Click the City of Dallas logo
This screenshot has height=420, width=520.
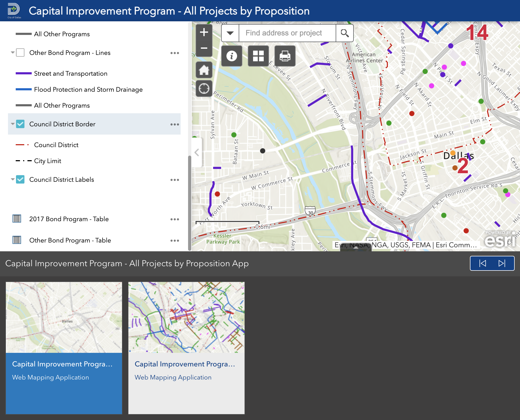click(x=14, y=11)
